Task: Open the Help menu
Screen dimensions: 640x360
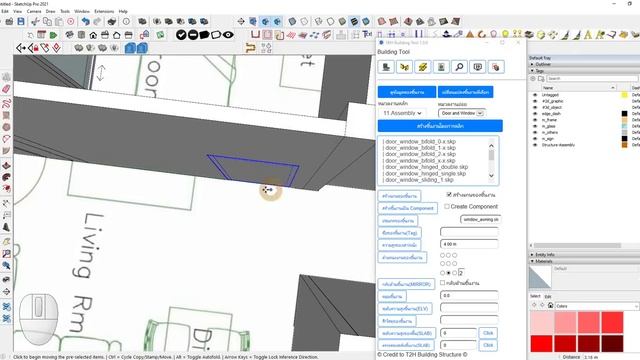Action: 123,11
